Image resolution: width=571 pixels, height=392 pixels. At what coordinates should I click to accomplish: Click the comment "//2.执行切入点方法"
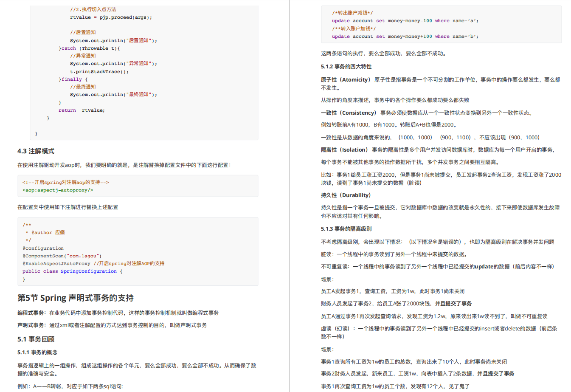(x=93, y=9)
